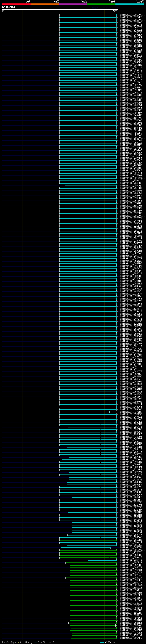The image size is (146, 644).
Task: Select the hit UniRef100_Q4U0Z7
Action: (131, 27)
